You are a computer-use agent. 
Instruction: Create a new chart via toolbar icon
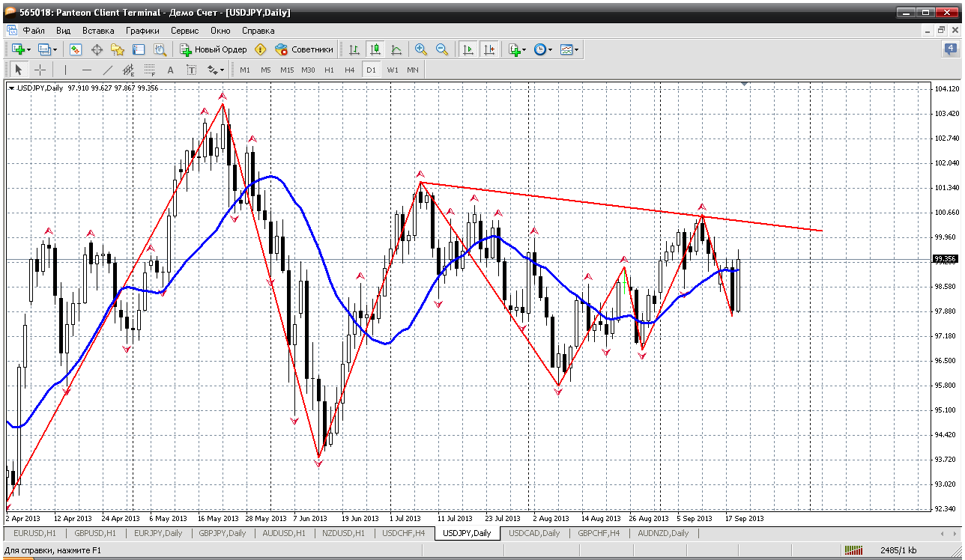[x=18, y=49]
